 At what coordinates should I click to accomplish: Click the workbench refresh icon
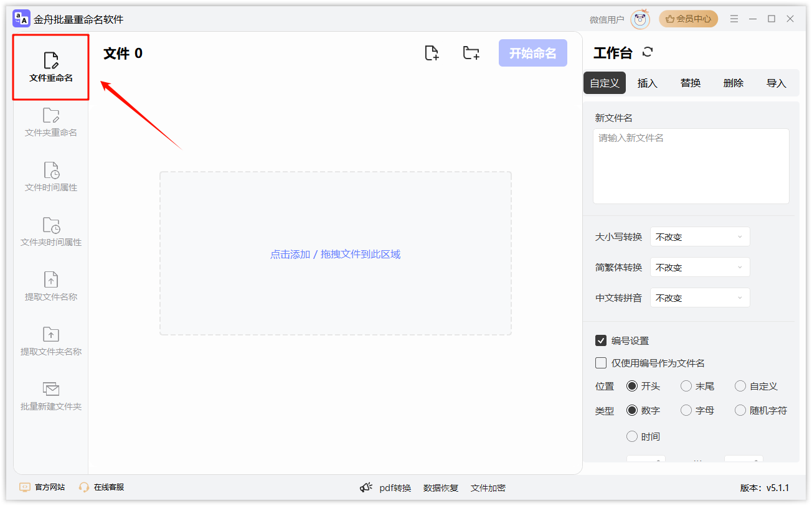tap(648, 52)
